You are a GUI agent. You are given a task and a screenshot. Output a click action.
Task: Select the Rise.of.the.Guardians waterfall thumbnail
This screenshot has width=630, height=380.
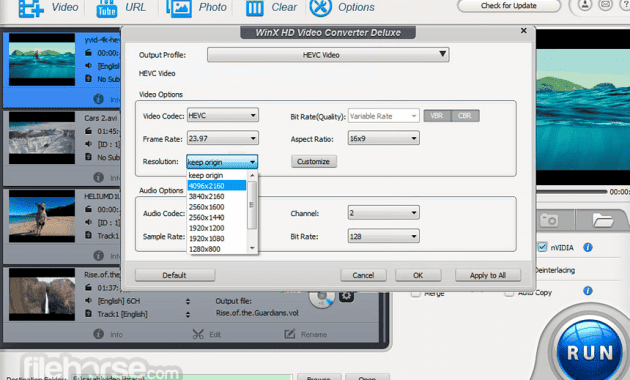tap(42, 294)
